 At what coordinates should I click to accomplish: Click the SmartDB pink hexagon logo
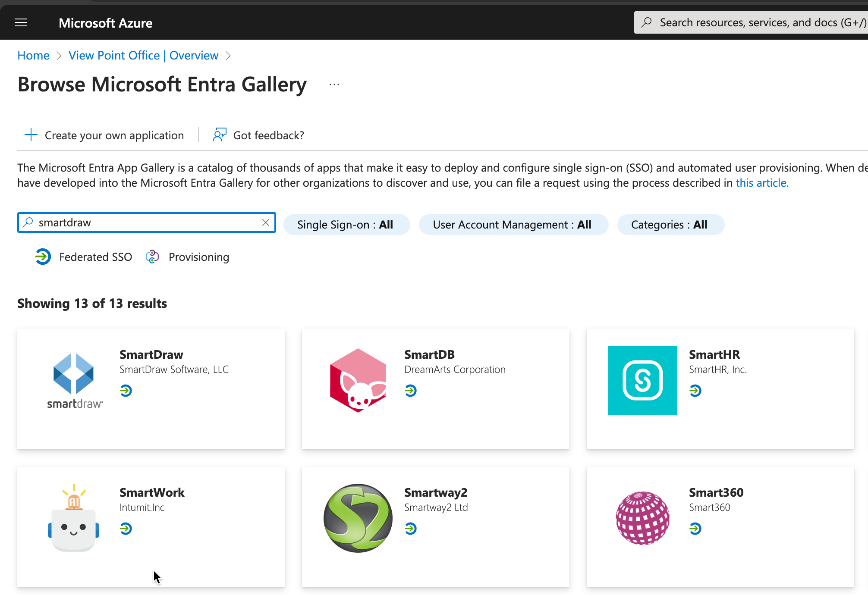(358, 380)
